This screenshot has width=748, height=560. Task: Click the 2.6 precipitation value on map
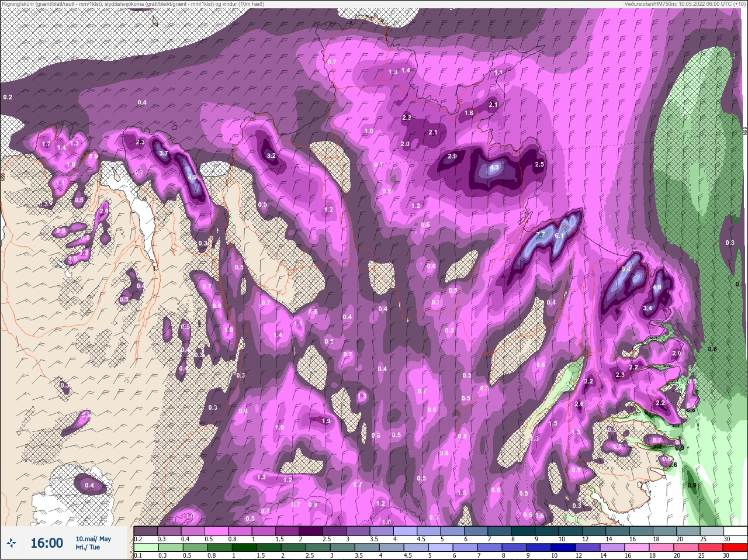[x=579, y=404]
